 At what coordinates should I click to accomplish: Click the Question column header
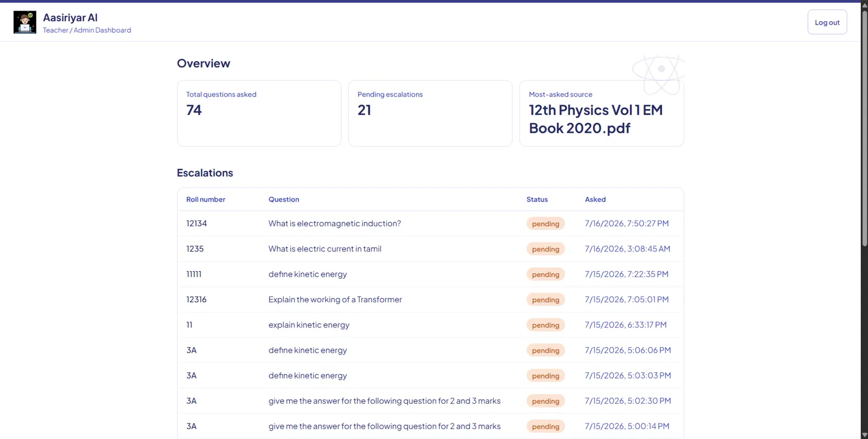pos(284,199)
